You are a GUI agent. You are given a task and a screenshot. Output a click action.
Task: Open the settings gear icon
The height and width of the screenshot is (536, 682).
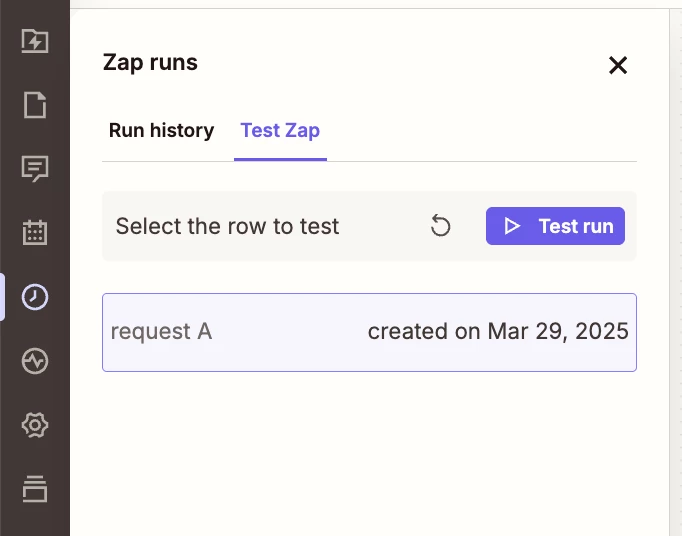35,425
